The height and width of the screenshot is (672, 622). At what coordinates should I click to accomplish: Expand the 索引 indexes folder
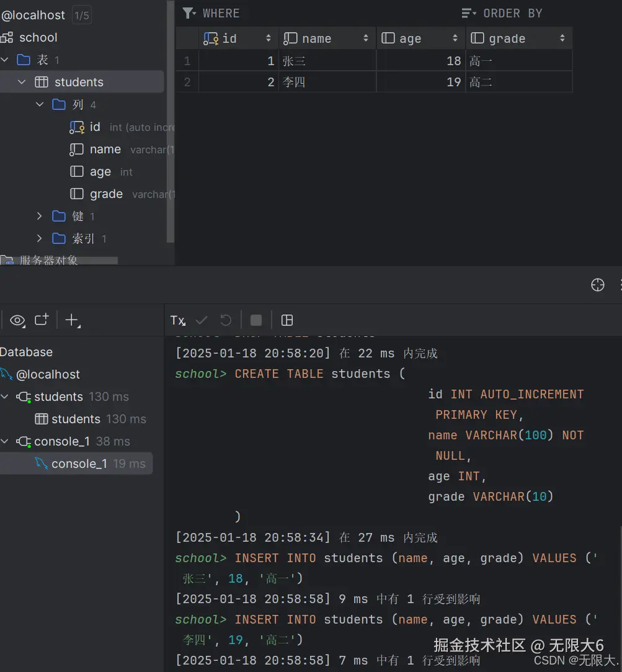(40, 238)
